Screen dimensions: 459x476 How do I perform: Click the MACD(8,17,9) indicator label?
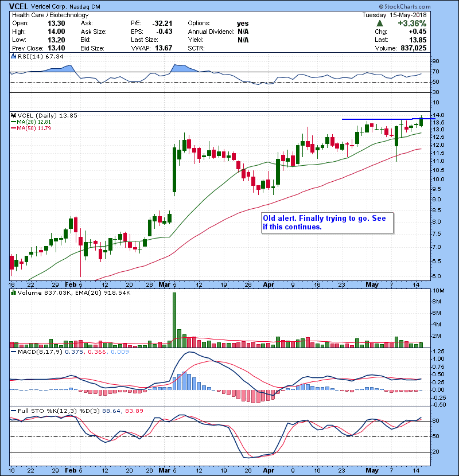[40, 352]
